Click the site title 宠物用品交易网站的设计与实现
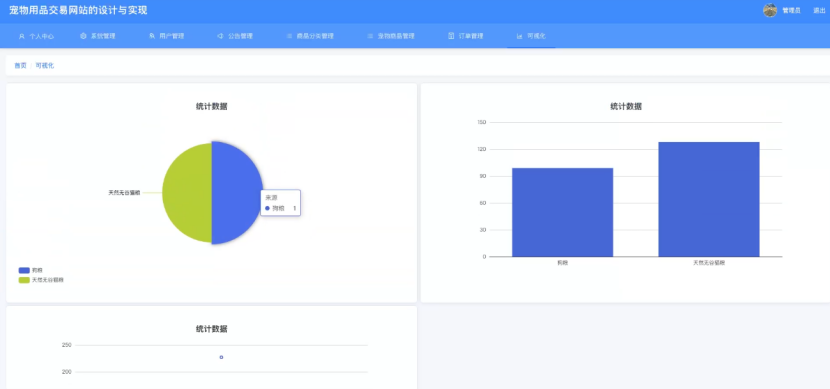This screenshot has width=830, height=389. pos(78,10)
